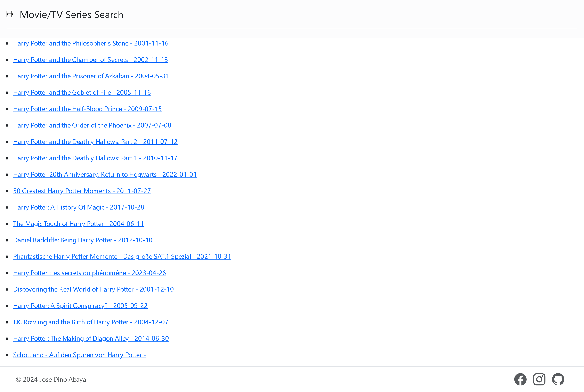Select Deathly Hallows: Part 1 result
Viewport: 584px width, 392px height.
95,158
